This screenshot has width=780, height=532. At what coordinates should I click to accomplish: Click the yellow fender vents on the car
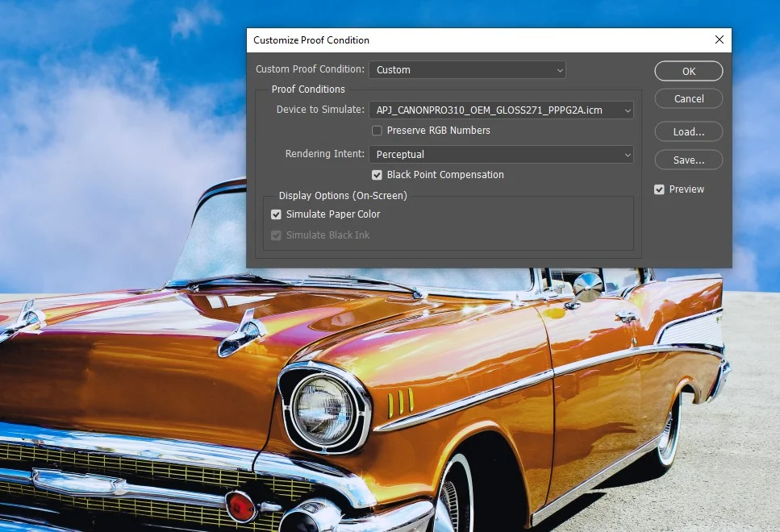click(x=400, y=400)
